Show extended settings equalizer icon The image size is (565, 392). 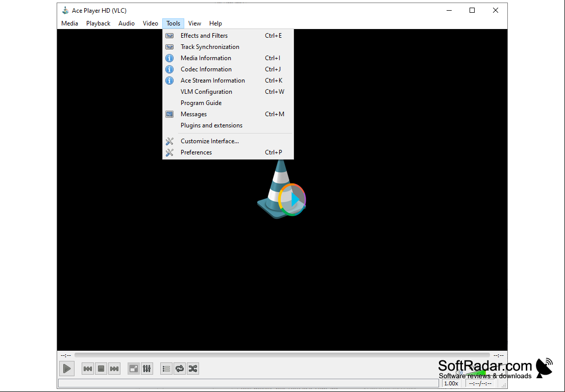point(147,368)
